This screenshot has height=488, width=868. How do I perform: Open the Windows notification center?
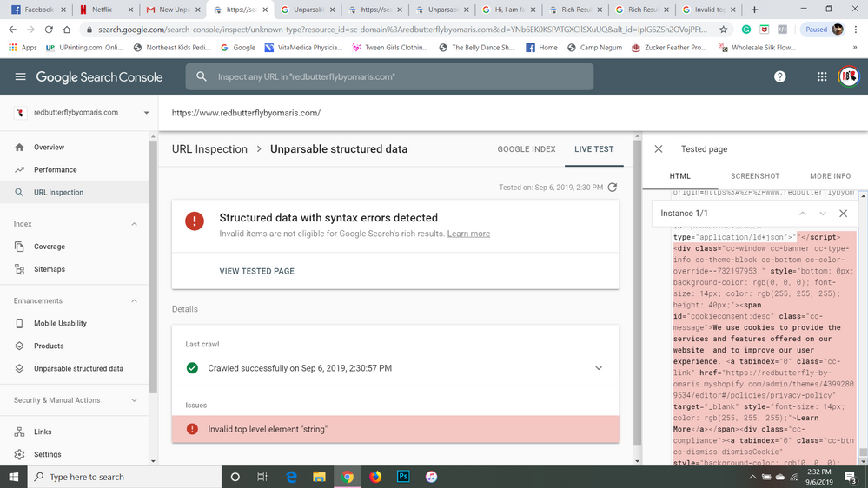(851, 477)
